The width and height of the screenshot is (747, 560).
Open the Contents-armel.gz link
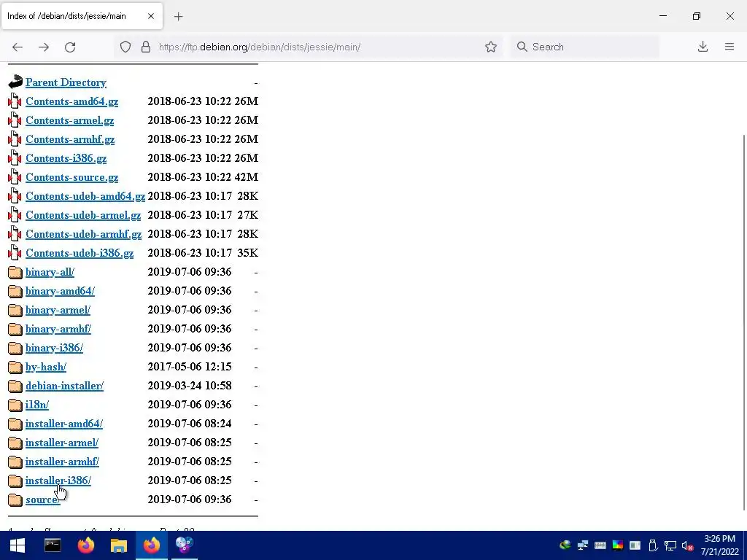pos(69,120)
